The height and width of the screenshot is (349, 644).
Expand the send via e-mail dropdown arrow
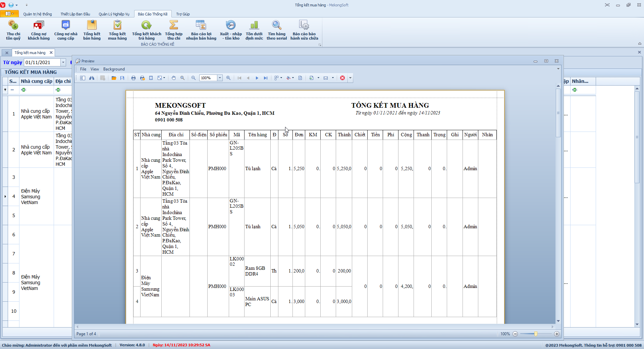pos(333,78)
